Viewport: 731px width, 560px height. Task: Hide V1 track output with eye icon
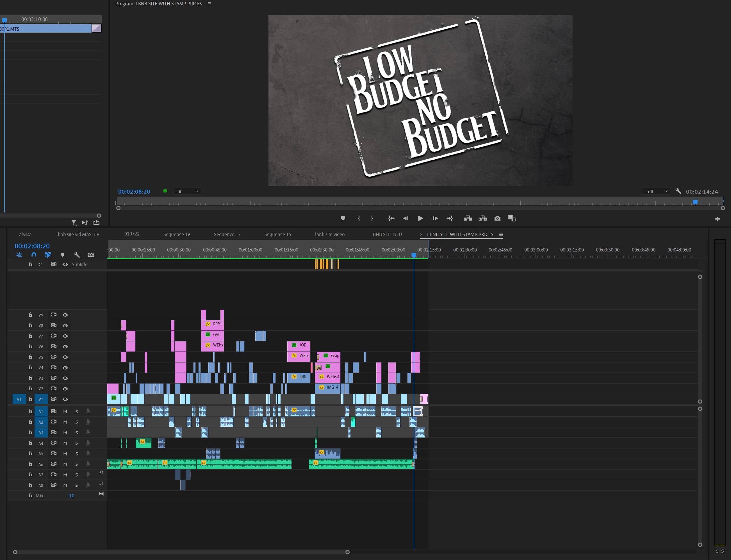(x=65, y=399)
